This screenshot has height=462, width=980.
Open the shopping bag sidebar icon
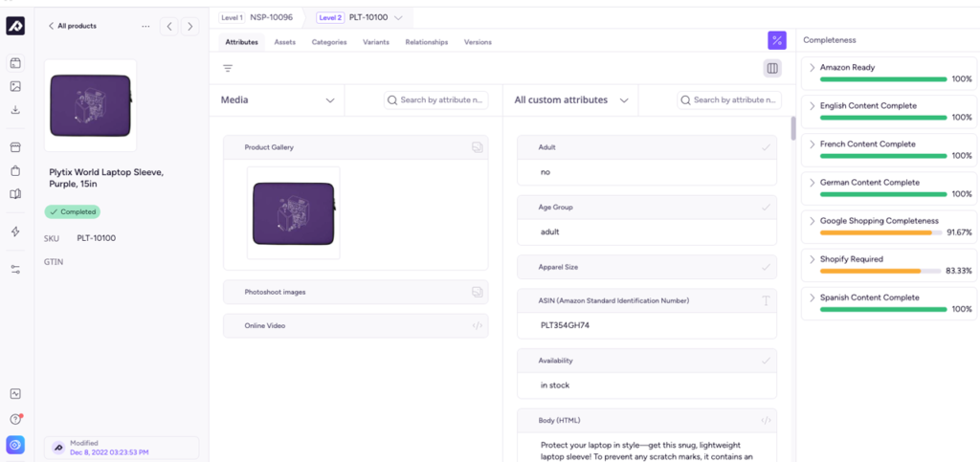pos(15,171)
